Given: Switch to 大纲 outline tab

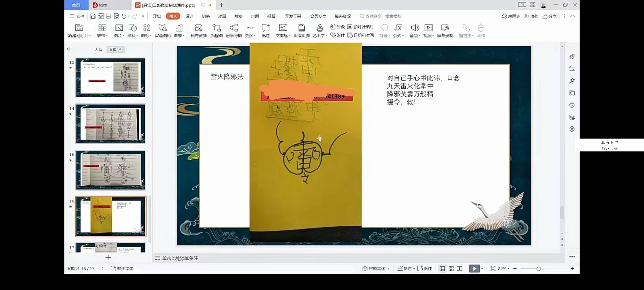Looking at the screenshot, I should coord(98,49).
